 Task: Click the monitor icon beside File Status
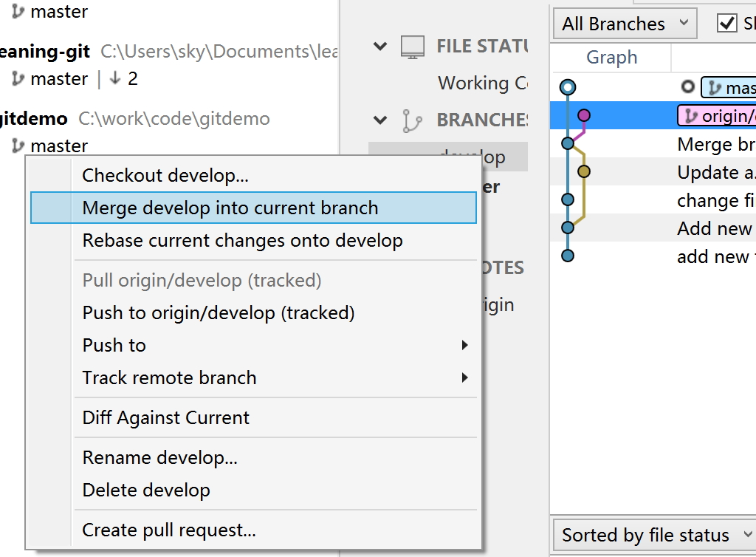pos(413,47)
